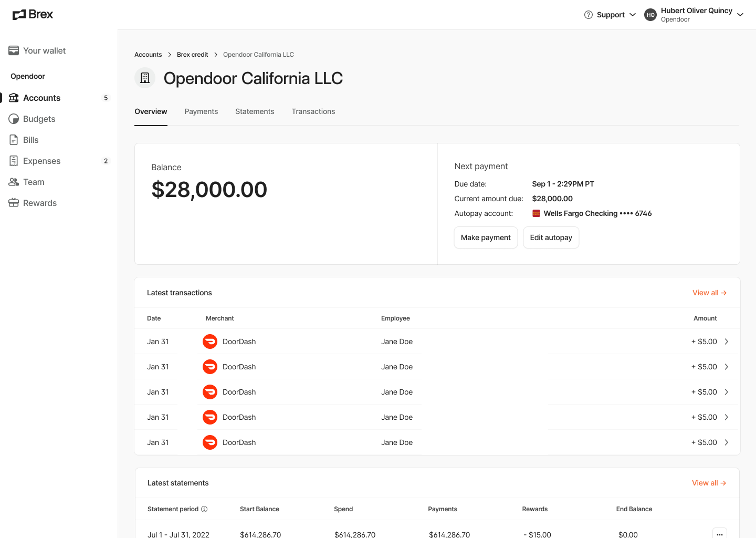The height and width of the screenshot is (538, 756).
Task: Go to Expenses in sidebar
Action: [41, 161]
